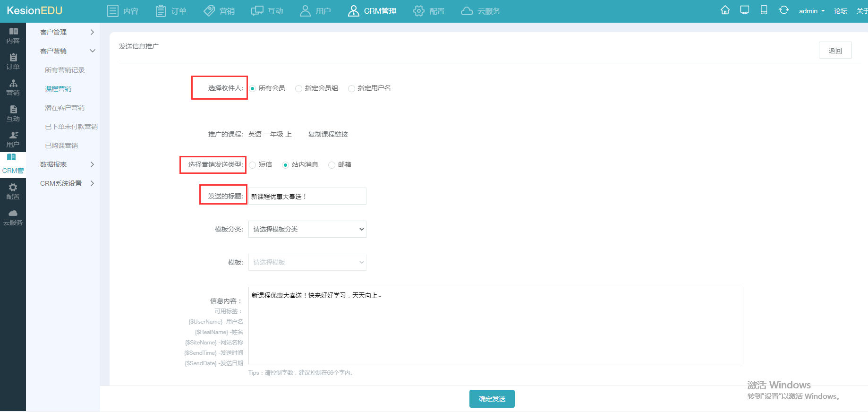Click the 复制课程链接 link

click(x=328, y=134)
